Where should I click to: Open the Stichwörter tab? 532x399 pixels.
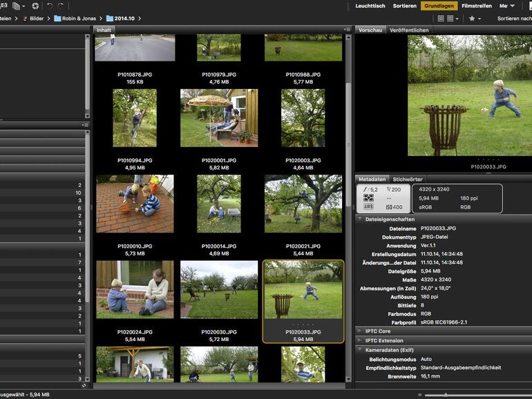408,179
